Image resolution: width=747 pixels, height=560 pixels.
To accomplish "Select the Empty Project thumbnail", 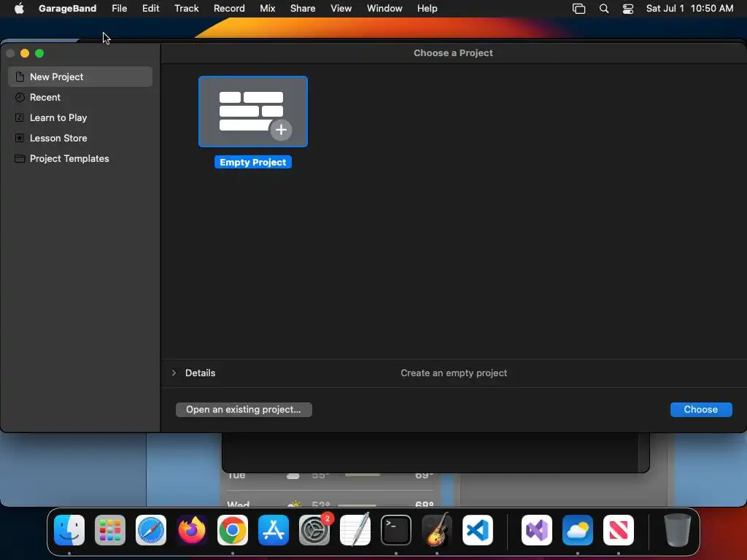I will pyautogui.click(x=253, y=112).
